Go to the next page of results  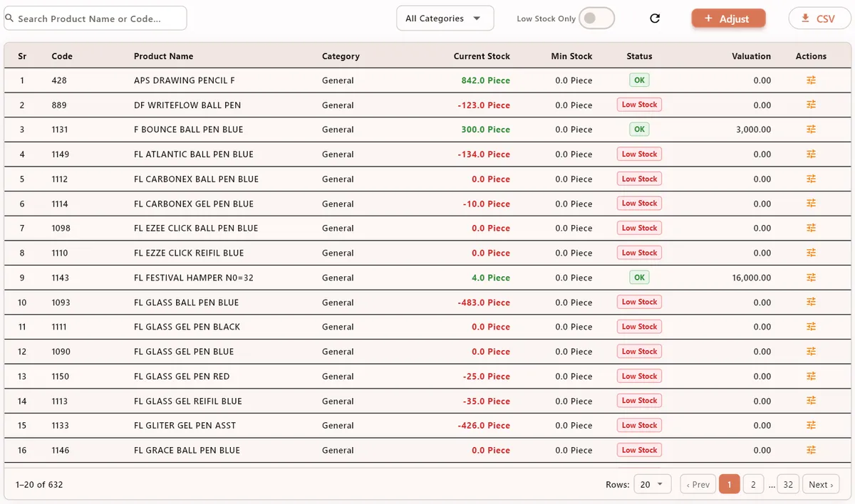point(820,483)
